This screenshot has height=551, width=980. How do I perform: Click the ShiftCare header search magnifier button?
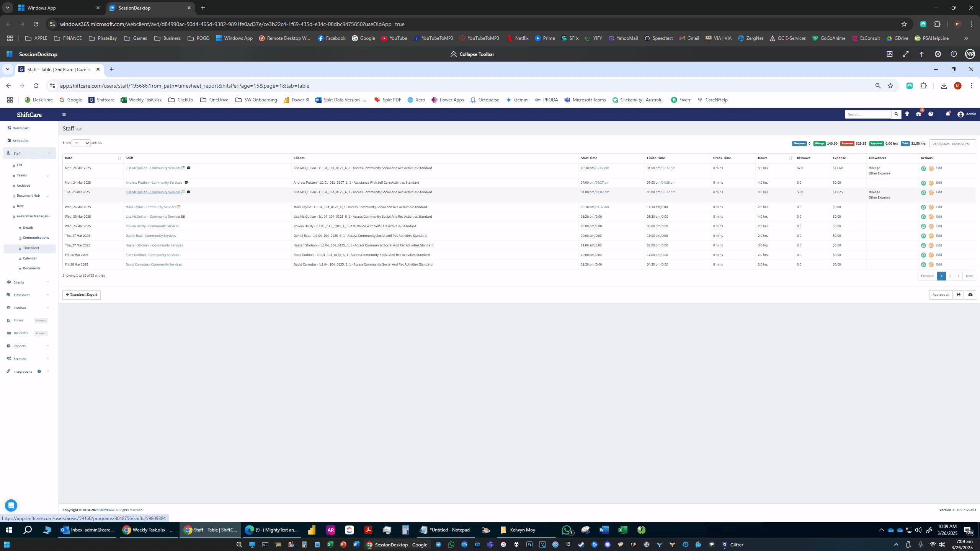(x=896, y=114)
